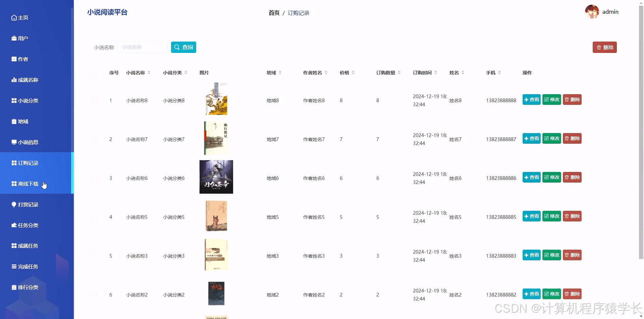Viewport: 644px width, 319px height.
Task: Click trash icon on top 删除 button
Action: 599,48
